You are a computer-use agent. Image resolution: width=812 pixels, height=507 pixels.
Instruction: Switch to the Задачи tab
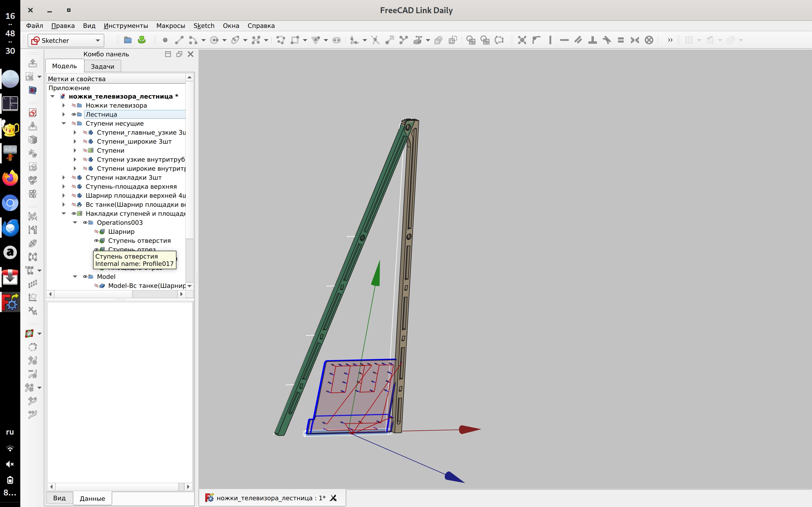[102, 66]
